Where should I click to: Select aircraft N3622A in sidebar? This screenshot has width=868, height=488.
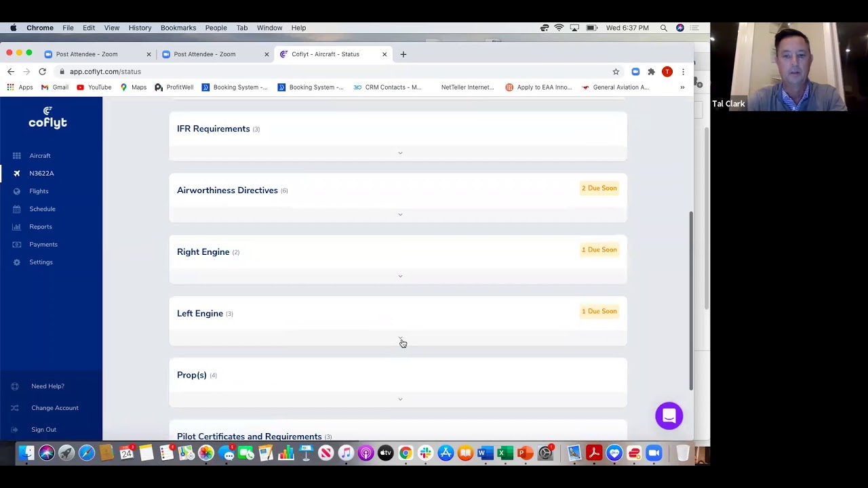click(41, 174)
